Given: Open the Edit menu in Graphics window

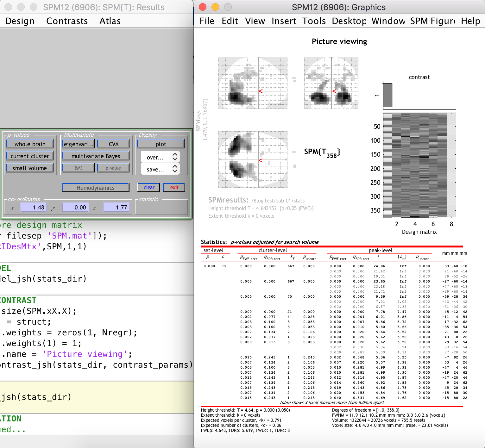Looking at the screenshot, I should (230, 21).
